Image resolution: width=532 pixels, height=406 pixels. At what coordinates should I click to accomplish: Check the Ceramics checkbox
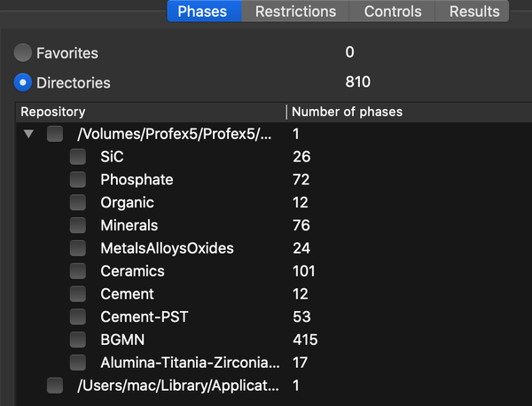pos(78,271)
